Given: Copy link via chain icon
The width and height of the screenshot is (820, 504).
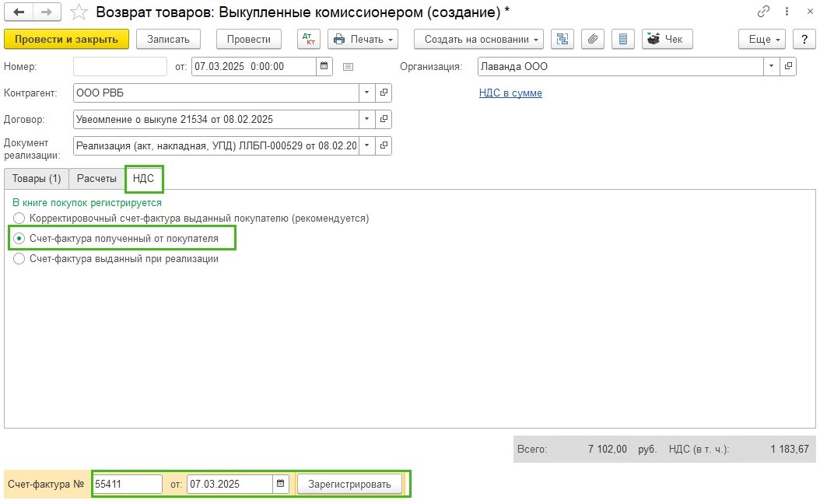Looking at the screenshot, I should pyautogui.click(x=763, y=11).
